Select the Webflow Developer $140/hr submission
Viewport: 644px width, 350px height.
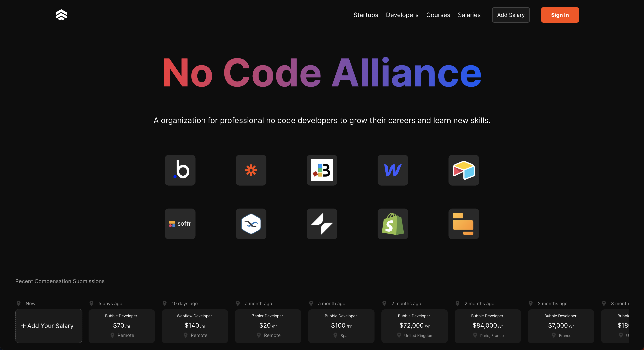tap(195, 326)
